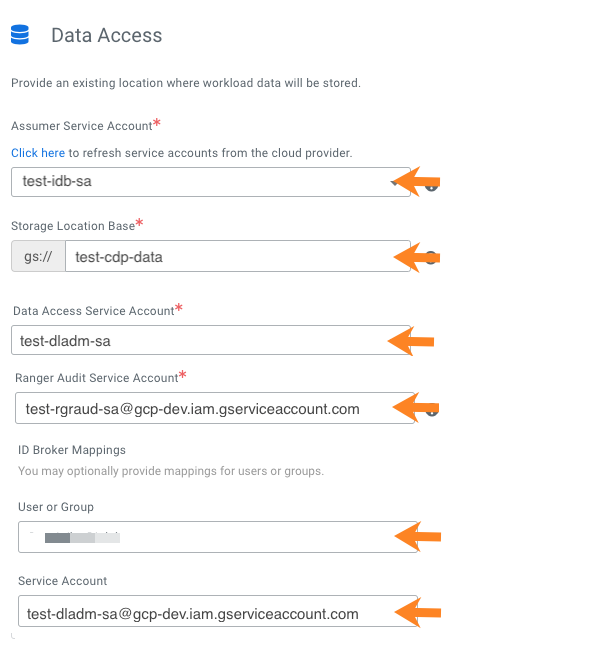Click the gs:// prefix box
608x645 pixels.
pyautogui.click(x=38, y=257)
